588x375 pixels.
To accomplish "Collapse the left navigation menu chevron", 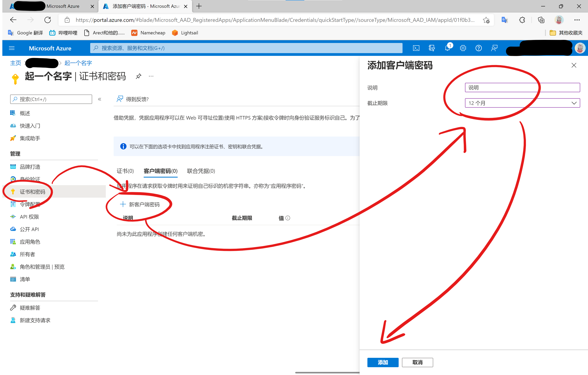I will tap(100, 99).
